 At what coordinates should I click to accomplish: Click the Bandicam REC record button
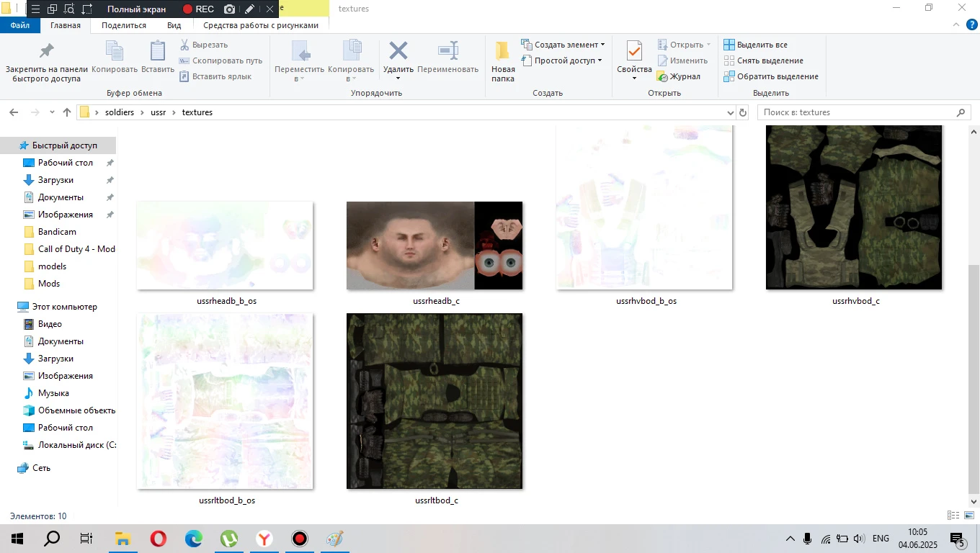click(x=198, y=9)
